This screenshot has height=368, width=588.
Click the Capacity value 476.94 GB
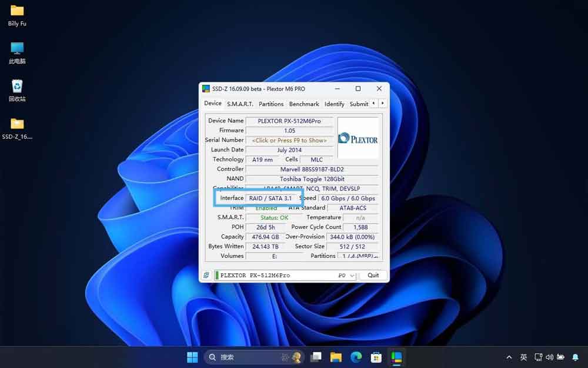coord(266,237)
